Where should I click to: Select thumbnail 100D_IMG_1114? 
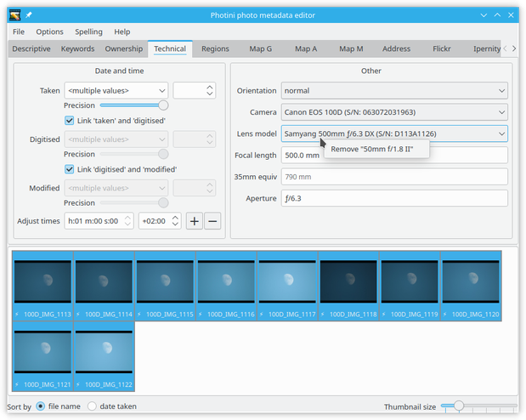[104, 286]
